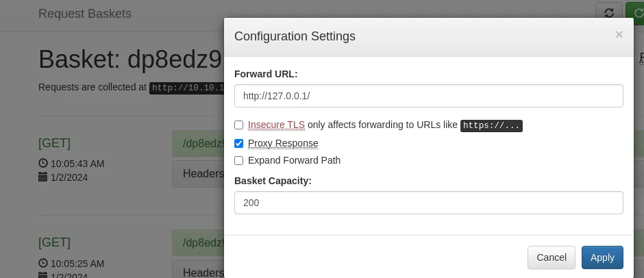This screenshot has width=644, height=278.
Task: Focus the Forward URL input field
Action: click(428, 96)
